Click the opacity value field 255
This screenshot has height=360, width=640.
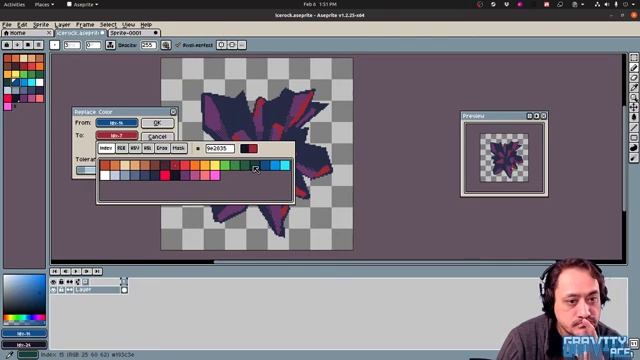click(149, 45)
